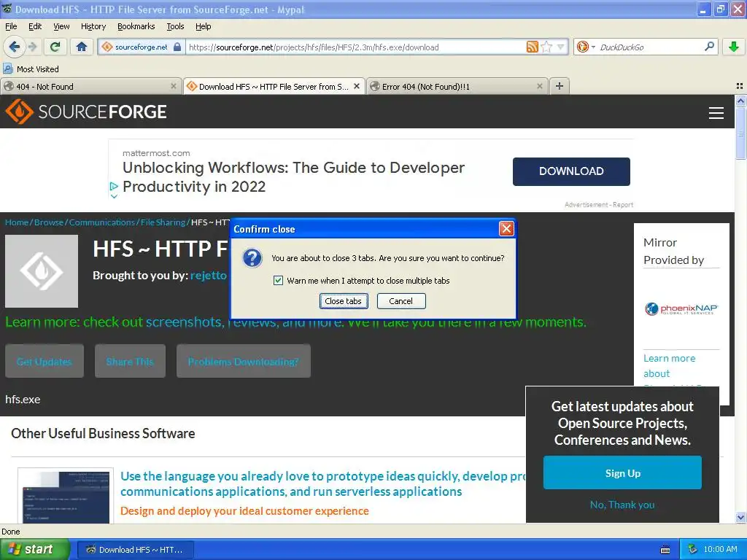Image resolution: width=747 pixels, height=560 pixels.
Task: Click the keyboard icon in the taskbar
Action: (x=665, y=550)
